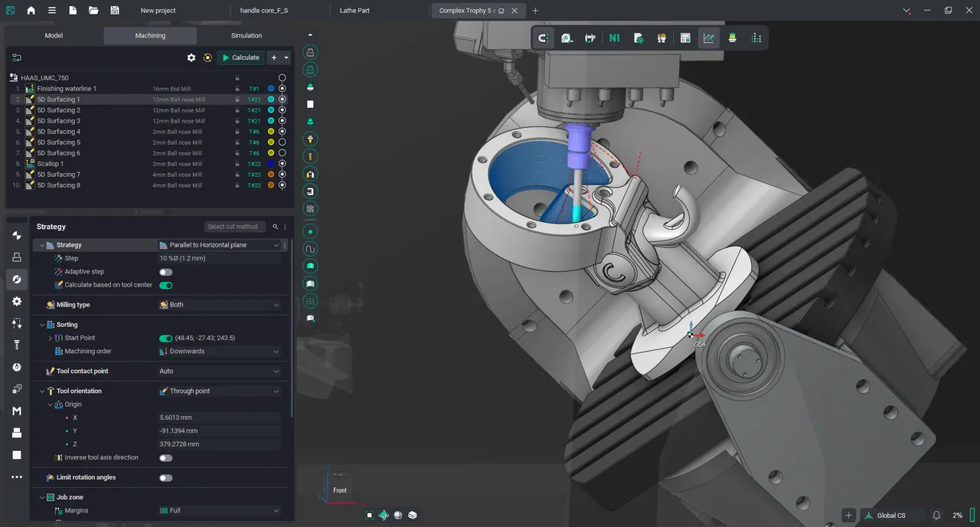Click the document with gear icon
Viewport: 980px width, 527px height.
[639, 38]
